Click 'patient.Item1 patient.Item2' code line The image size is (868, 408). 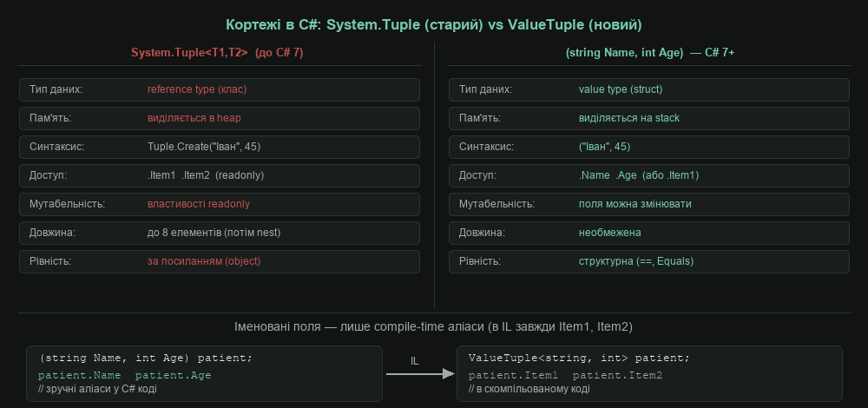point(566,375)
